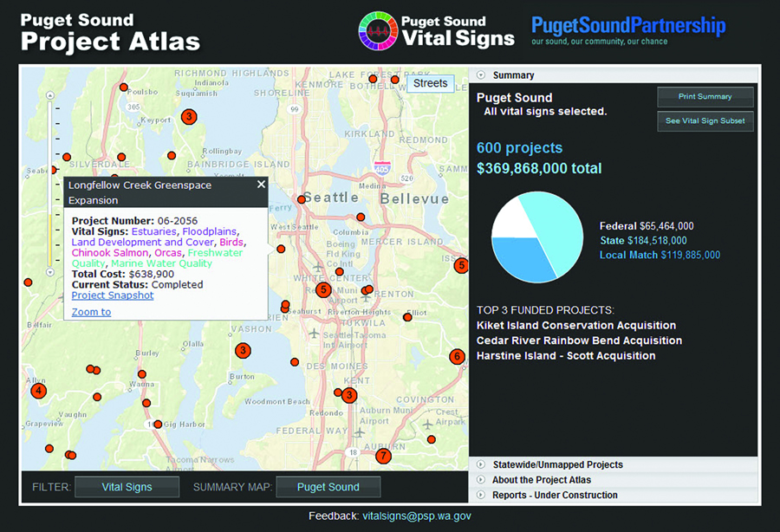
Task: Click cluster marker 5 near White Center
Action: pyautogui.click(x=323, y=289)
